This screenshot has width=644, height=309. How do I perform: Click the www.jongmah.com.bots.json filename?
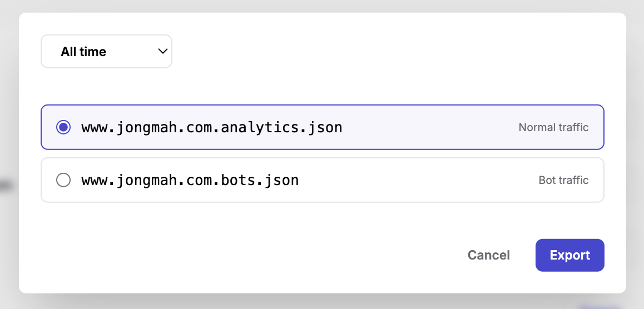[190, 180]
